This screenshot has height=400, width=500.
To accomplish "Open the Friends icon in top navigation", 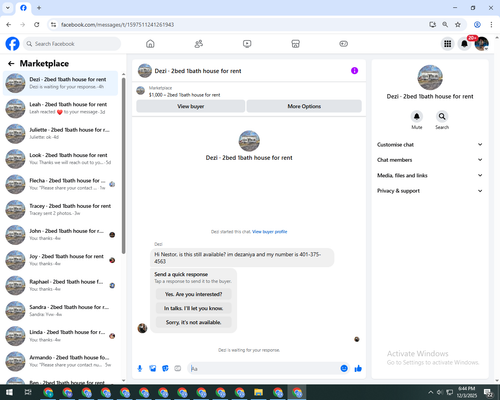I will click(x=199, y=44).
